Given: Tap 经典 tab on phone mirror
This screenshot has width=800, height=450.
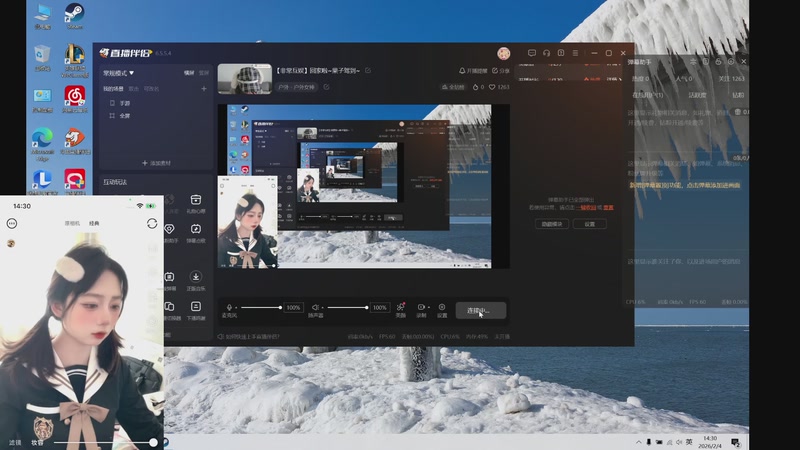Looking at the screenshot, I should tap(94, 223).
